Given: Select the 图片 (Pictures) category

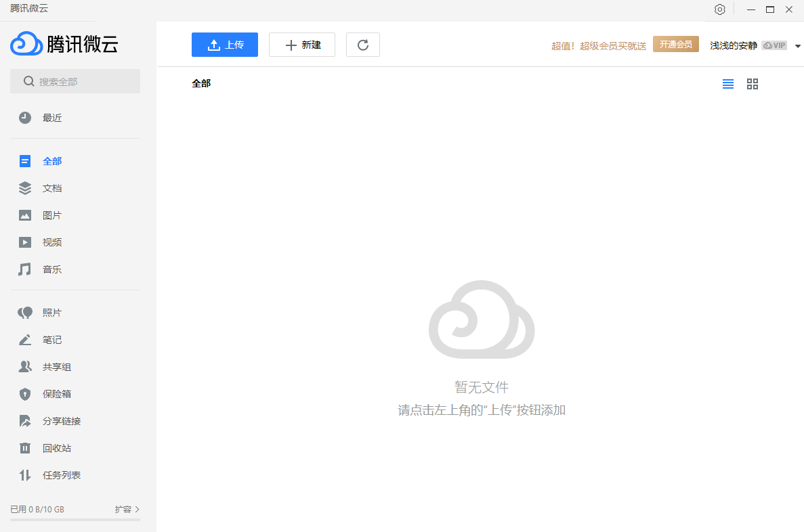Looking at the screenshot, I should (52, 215).
